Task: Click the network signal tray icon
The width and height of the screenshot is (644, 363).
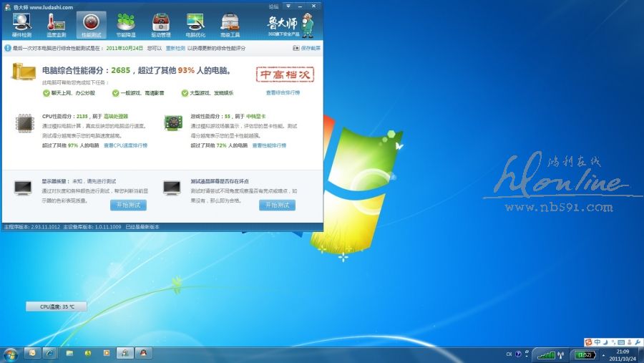Action: pyautogui.click(x=546, y=355)
